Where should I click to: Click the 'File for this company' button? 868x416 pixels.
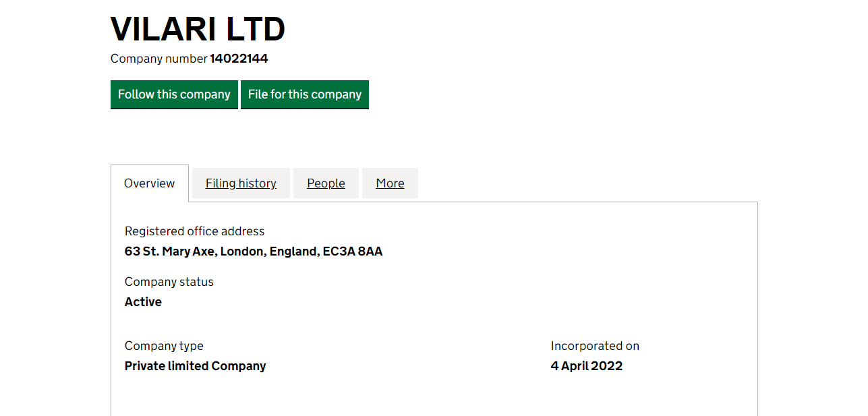click(305, 94)
